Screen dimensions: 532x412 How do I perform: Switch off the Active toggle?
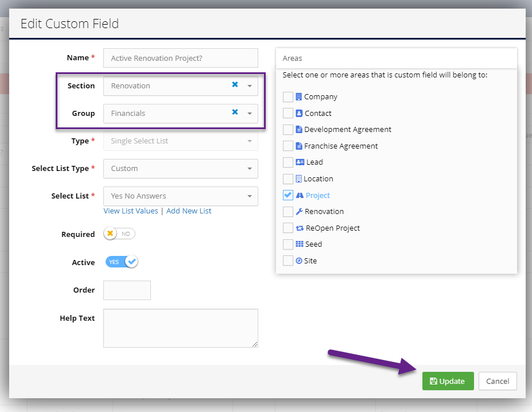pyautogui.click(x=122, y=262)
